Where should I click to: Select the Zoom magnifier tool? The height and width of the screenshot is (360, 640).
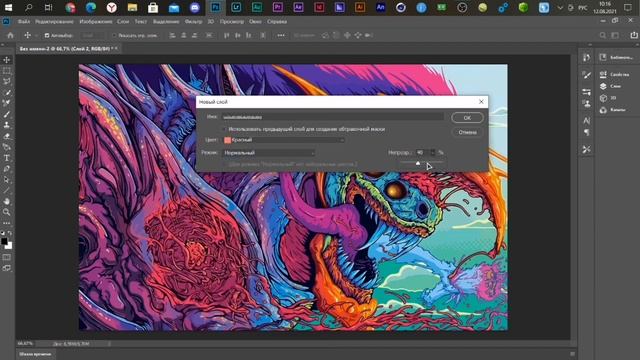(x=7, y=212)
